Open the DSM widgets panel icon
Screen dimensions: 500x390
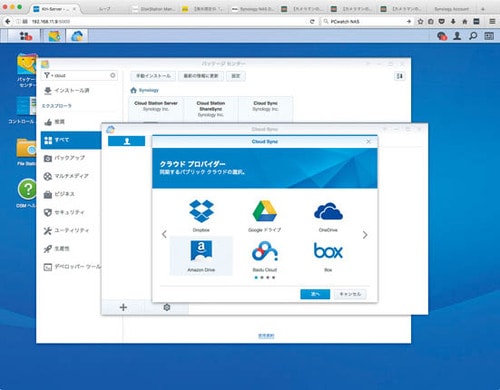pos(489,36)
